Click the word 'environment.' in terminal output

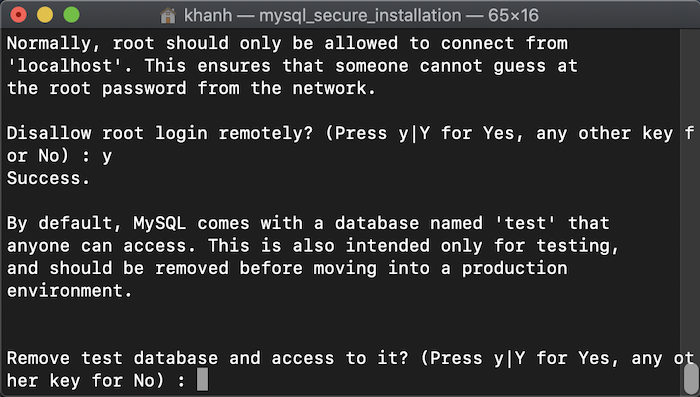(x=70, y=291)
